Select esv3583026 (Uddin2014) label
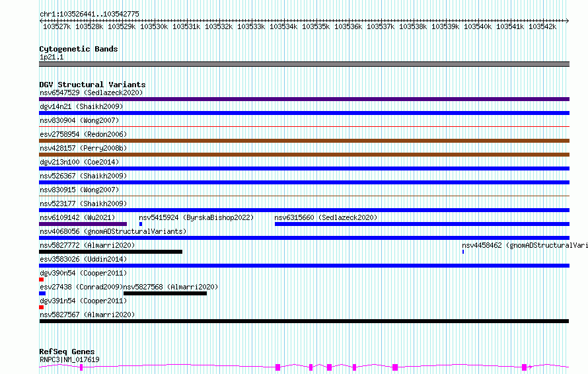Viewport: 588px width, 374px height. click(x=83, y=259)
